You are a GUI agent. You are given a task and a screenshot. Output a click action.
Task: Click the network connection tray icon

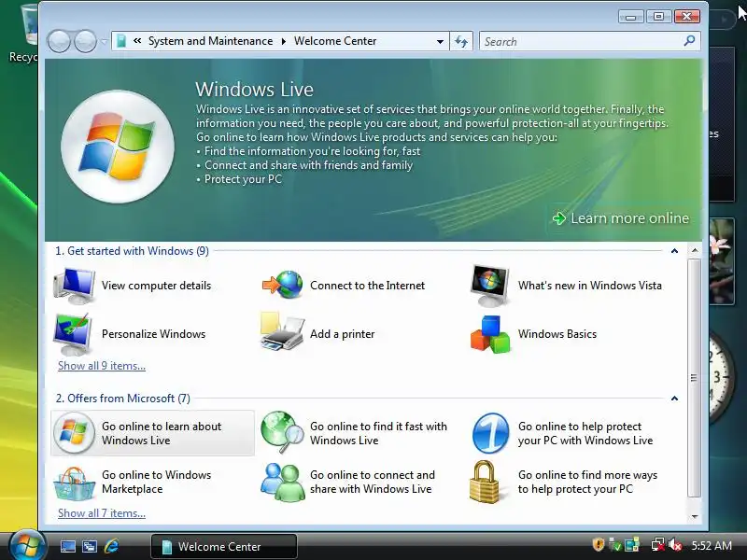658,544
